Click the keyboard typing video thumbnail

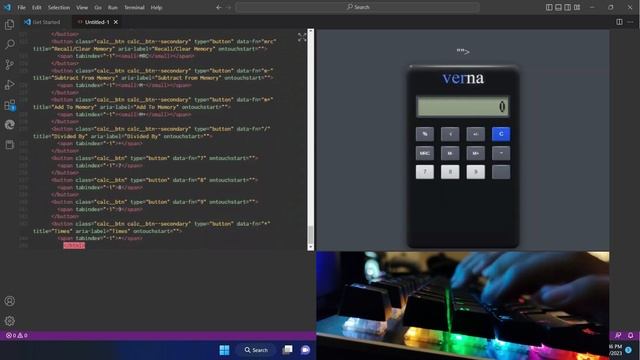coord(462,305)
